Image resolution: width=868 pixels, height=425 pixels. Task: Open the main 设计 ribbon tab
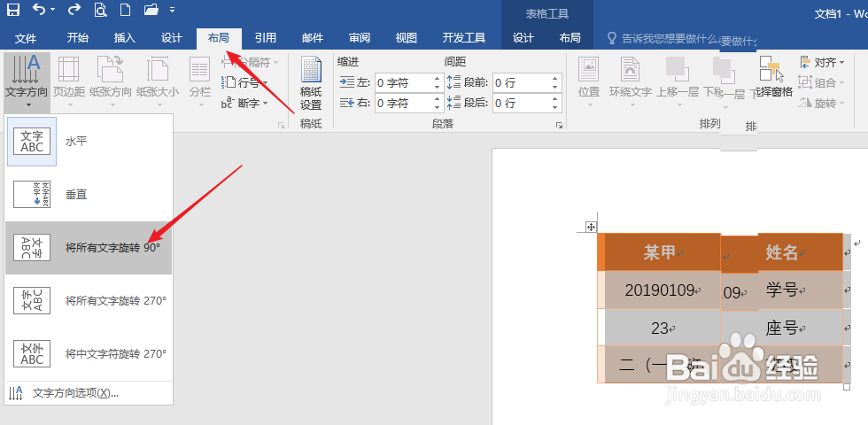172,38
